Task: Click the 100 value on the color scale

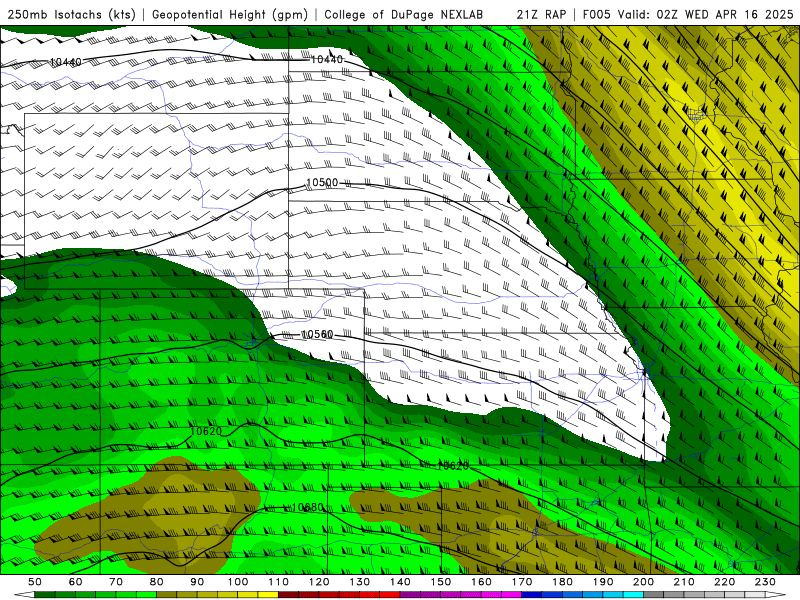Action: 238,582
